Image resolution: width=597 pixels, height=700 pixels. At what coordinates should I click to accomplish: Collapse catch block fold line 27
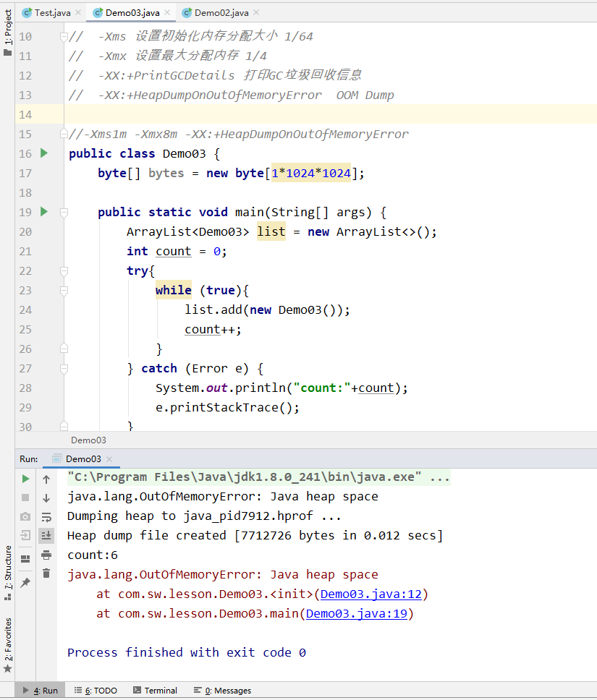point(64,368)
